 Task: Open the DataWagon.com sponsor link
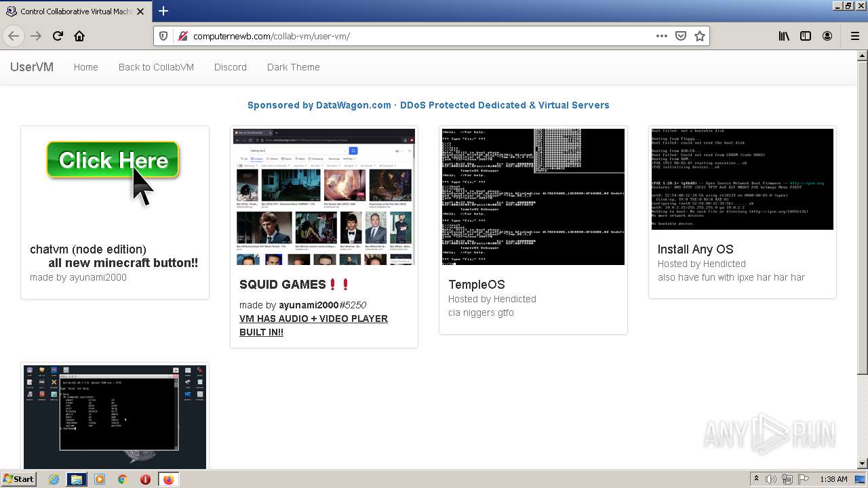click(429, 105)
